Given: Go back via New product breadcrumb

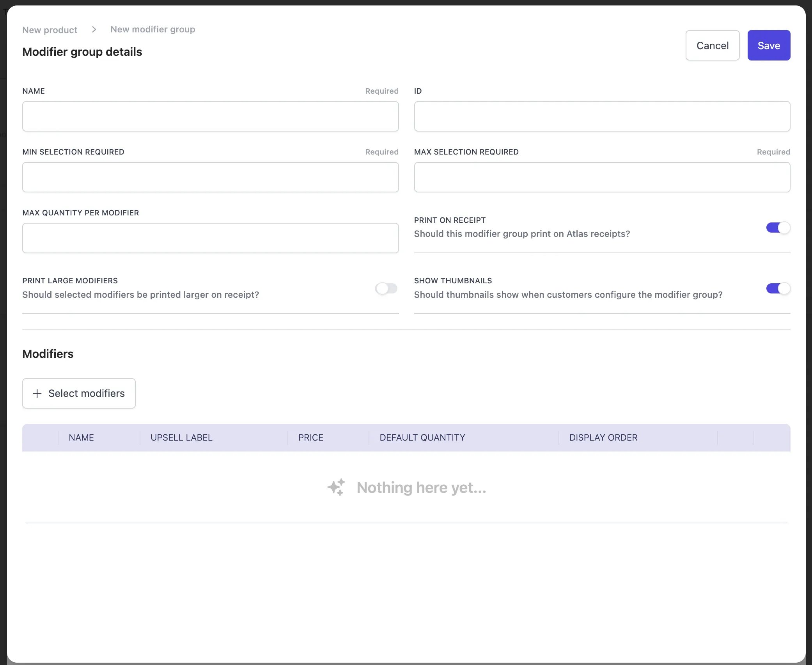Looking at the screenshot, I should coord(50,30).
